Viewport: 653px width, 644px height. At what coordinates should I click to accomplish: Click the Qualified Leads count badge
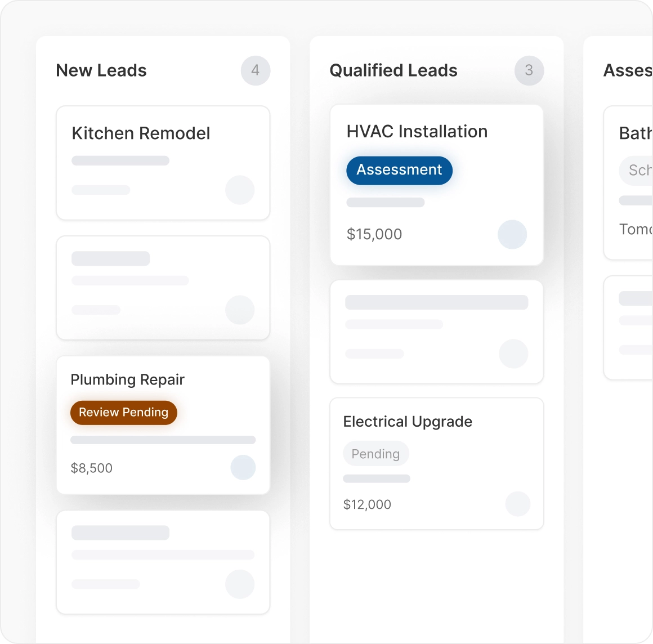point(529,70)
